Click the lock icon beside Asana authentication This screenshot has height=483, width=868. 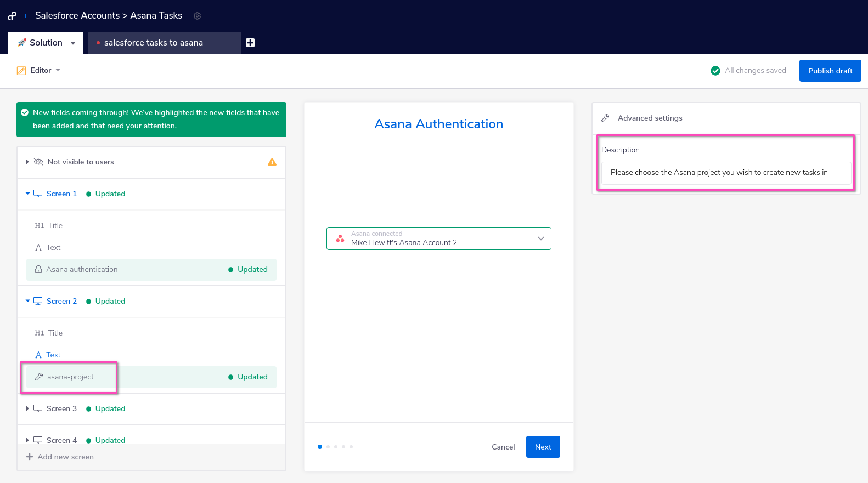click(x=38, y=269)
